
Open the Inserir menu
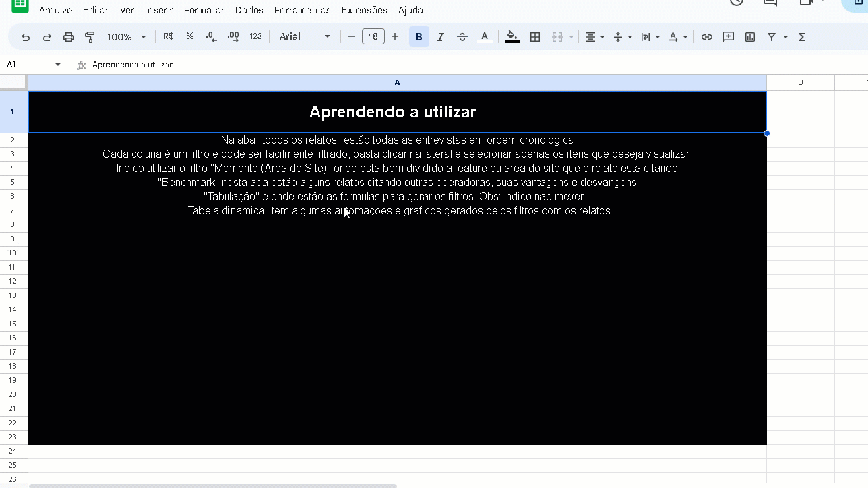coord(159,10)
